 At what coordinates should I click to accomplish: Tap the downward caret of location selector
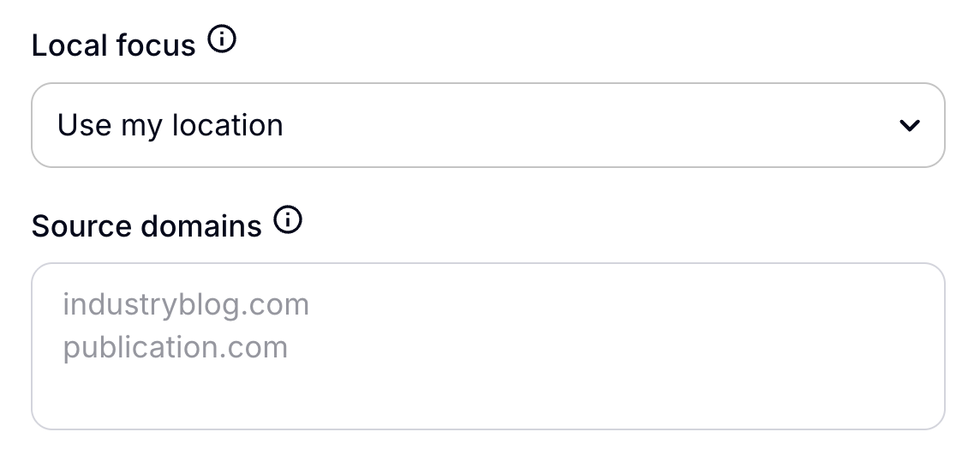tap(909, 126)
